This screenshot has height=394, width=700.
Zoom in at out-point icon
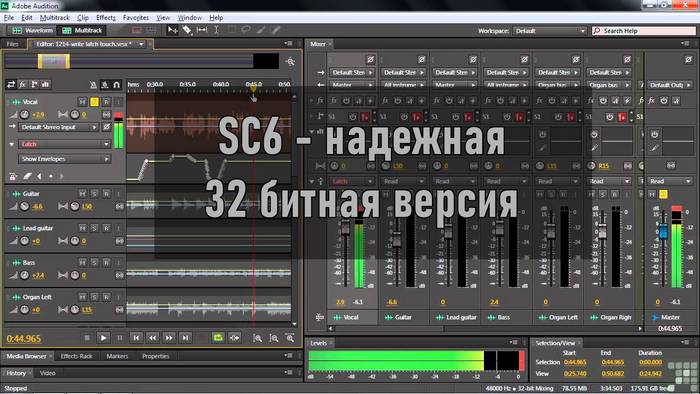coord(274,338)
